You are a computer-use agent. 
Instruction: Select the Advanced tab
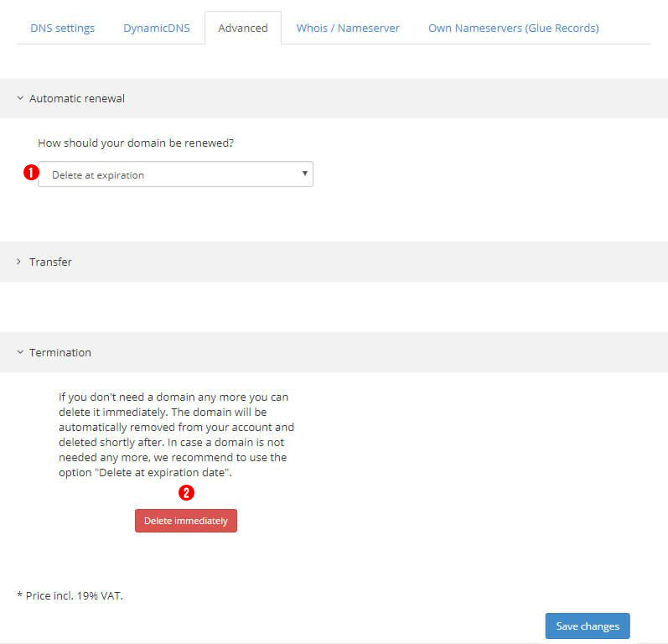coord(243,29)
